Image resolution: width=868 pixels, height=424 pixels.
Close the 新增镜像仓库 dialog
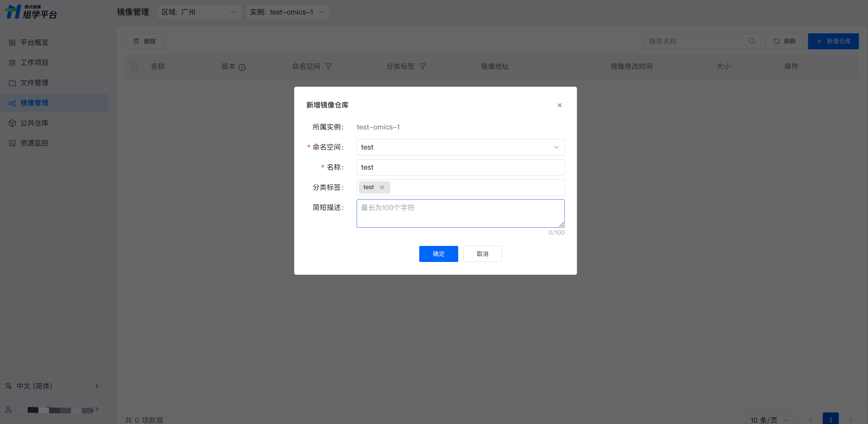point(559,105)
